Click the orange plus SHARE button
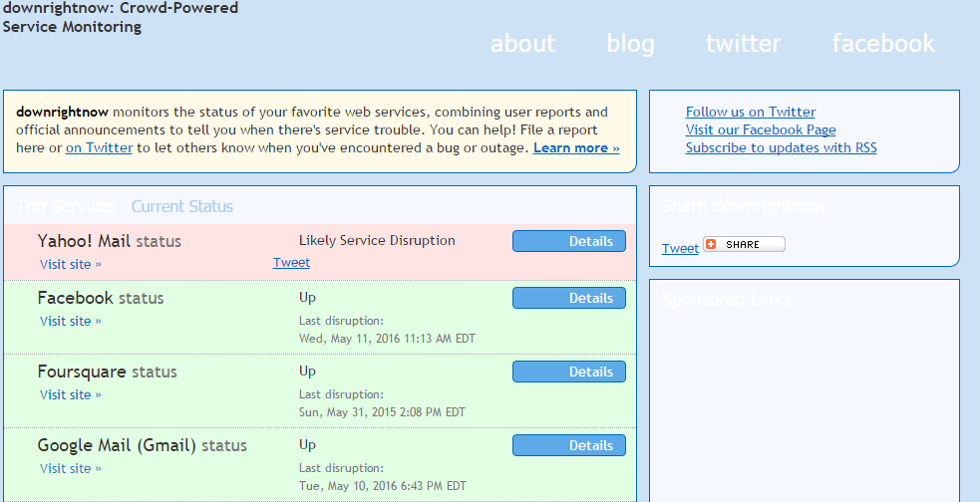This screenshot has height=502, width=980. click(744, 244)
